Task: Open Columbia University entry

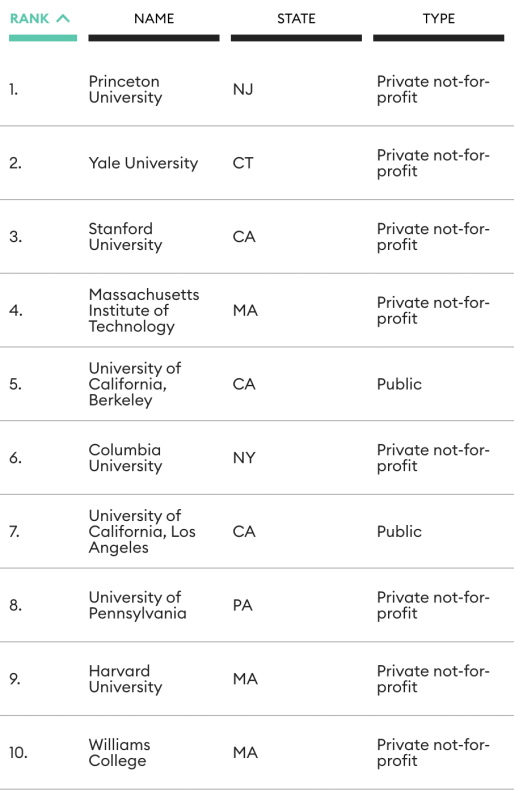Action: tap(126, 458)
